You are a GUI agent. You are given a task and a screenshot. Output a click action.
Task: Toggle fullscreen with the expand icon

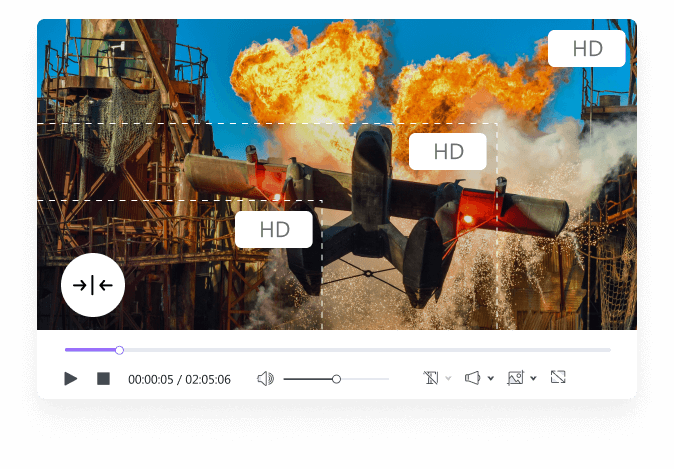[x=558, y=377]
